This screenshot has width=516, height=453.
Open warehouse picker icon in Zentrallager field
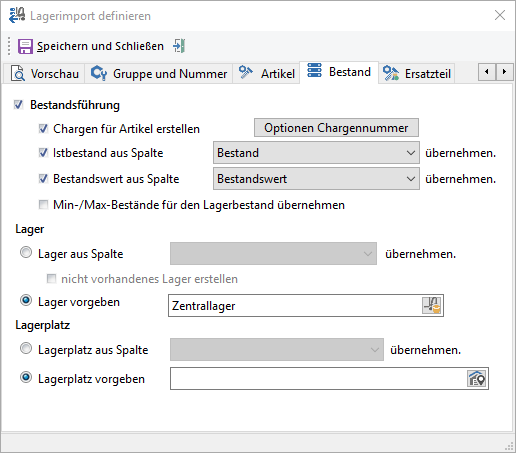(x=432, y=305)
